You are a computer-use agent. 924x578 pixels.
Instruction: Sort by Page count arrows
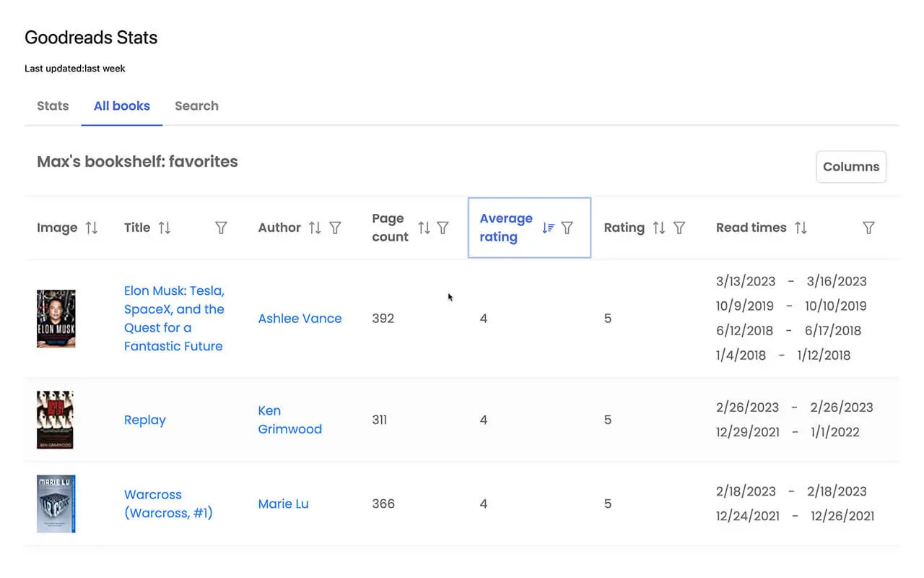click(x=424, y=228)
